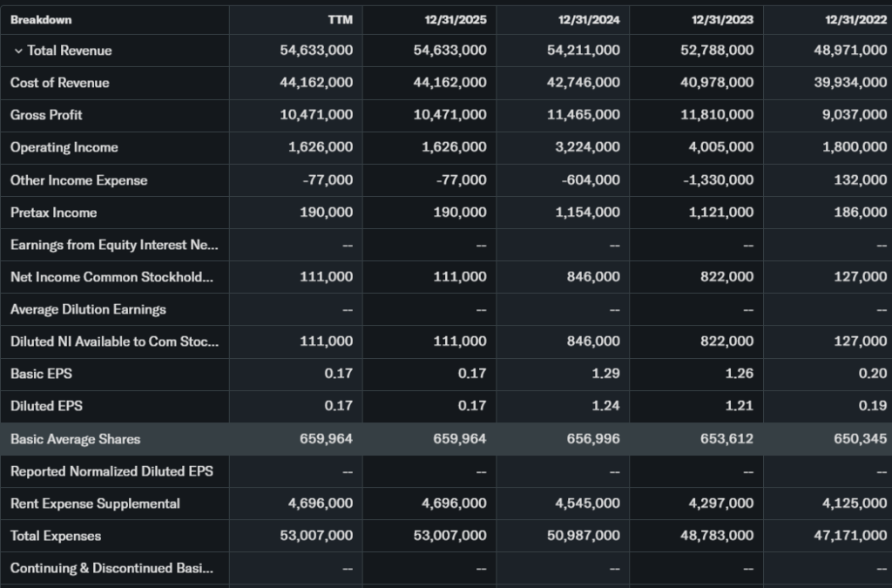
Task: Select the Rent Expense Supplemental row label
Action: tap(95, 504)
